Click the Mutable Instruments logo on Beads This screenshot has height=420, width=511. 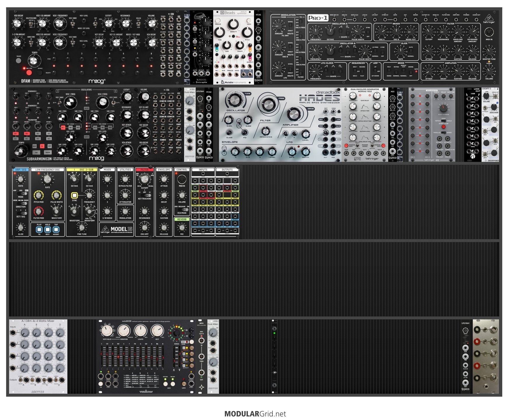pos(233,82)
